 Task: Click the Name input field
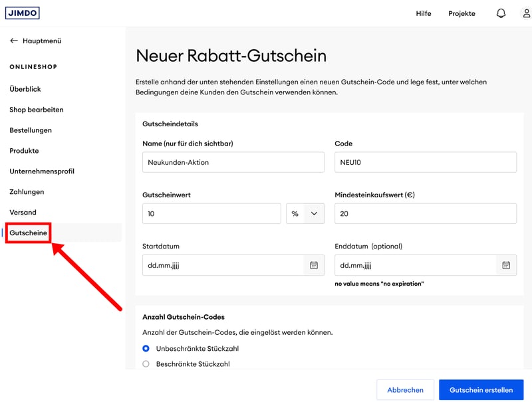[233, 162]
